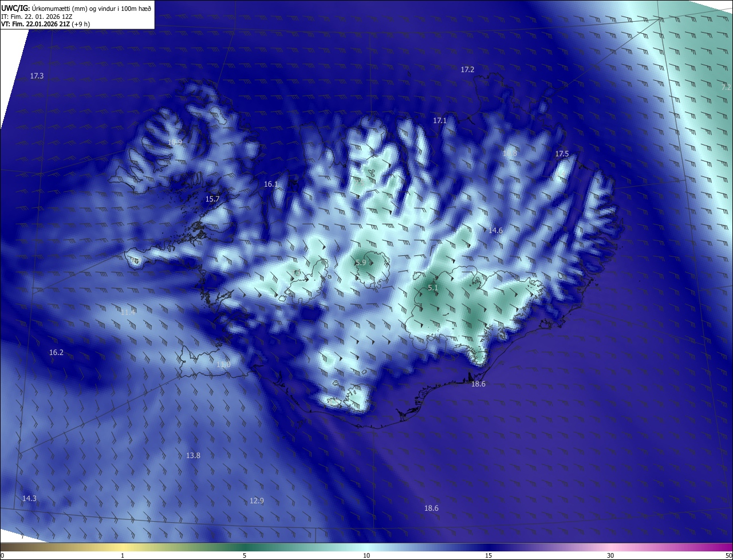Click the color scale label 10

coord(366,555)
